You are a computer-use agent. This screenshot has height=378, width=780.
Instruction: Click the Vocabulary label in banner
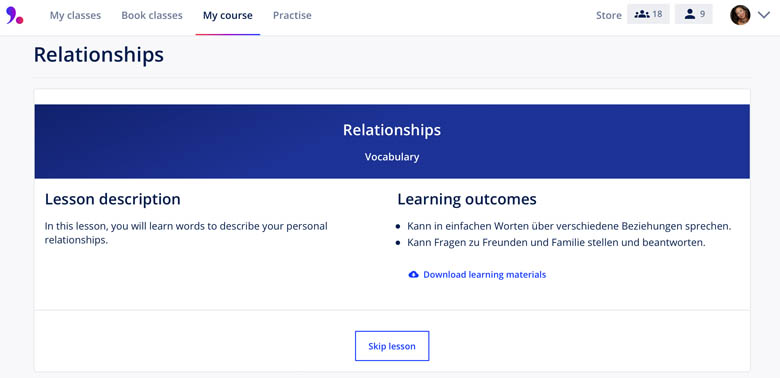(392, 157)
